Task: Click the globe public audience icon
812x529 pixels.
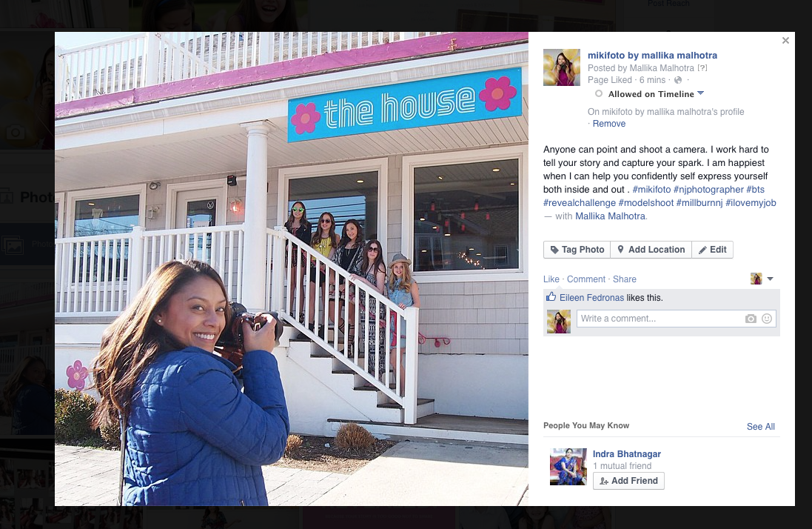Action: click(x=678, y=80)
